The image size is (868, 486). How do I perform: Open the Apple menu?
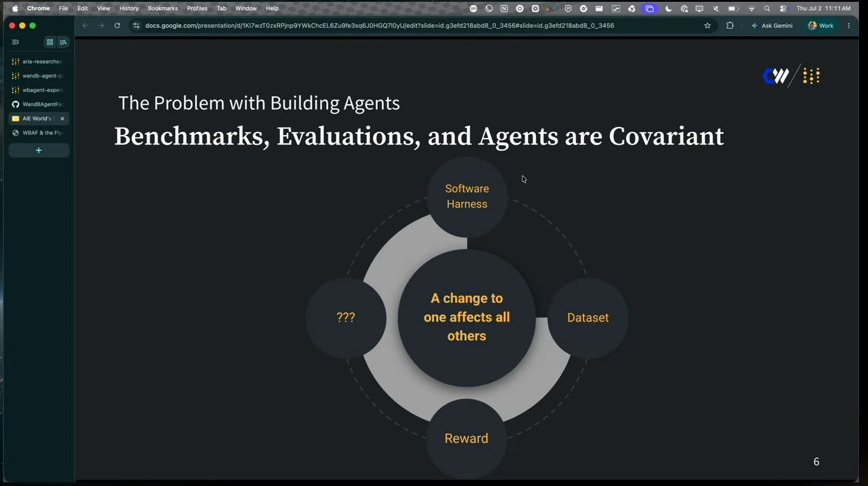pos(15,8)
